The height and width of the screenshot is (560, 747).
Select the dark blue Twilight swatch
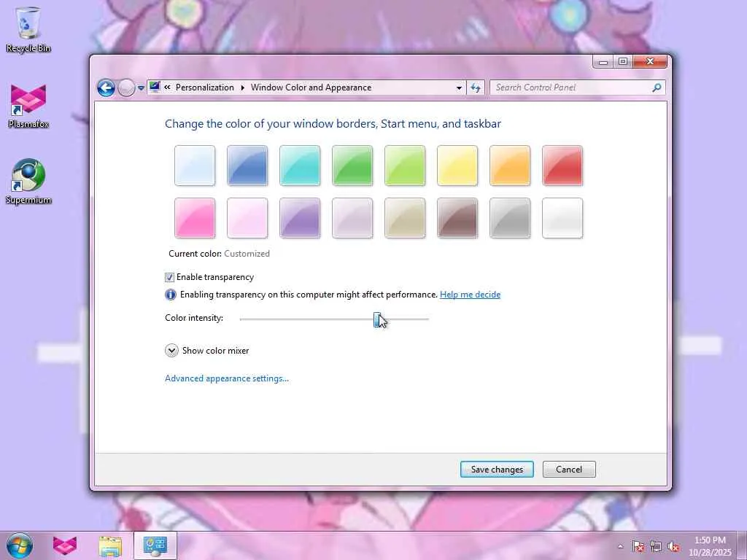pyautogui.click(x=247, y=166)
